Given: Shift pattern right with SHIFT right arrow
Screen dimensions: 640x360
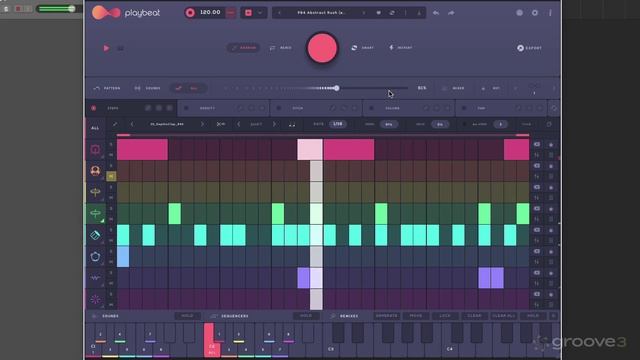Looking at the screenshot, I should coord(274,124).
